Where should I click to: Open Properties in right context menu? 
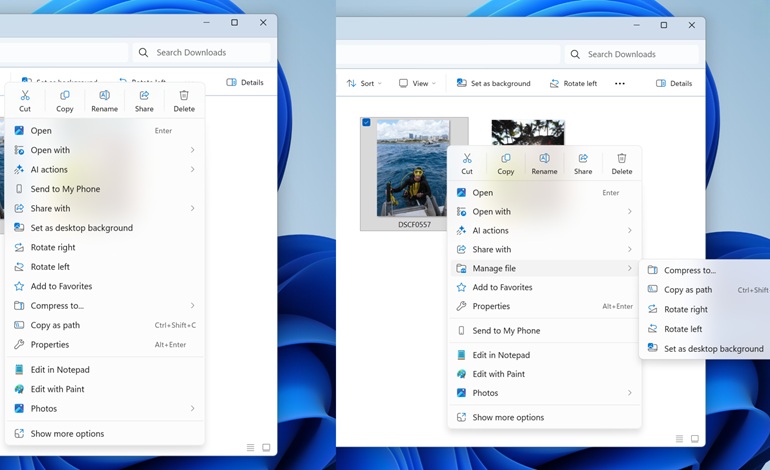coord(545,306)
